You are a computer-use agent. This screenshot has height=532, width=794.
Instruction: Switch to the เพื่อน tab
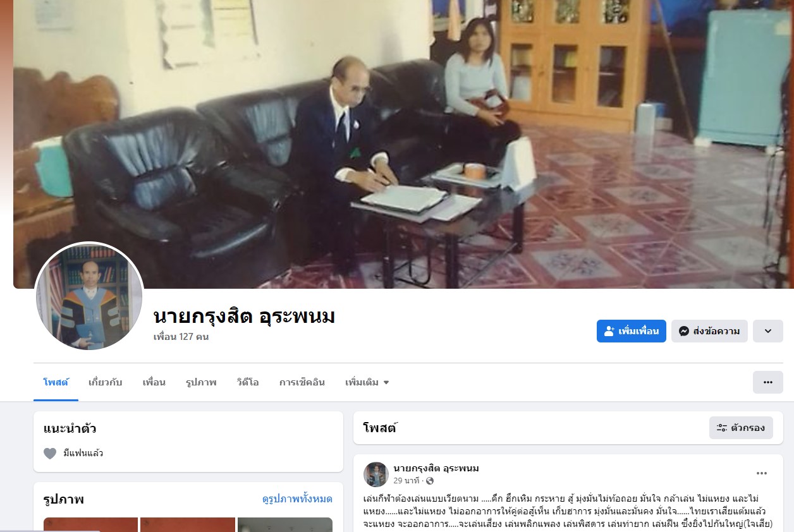click(154, 382)
